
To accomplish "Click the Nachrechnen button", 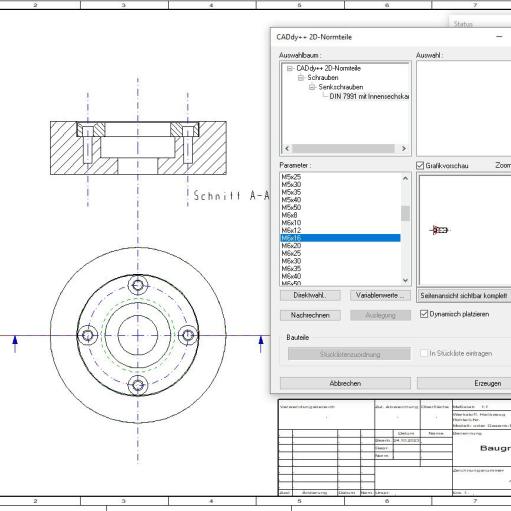I will 310,315.
